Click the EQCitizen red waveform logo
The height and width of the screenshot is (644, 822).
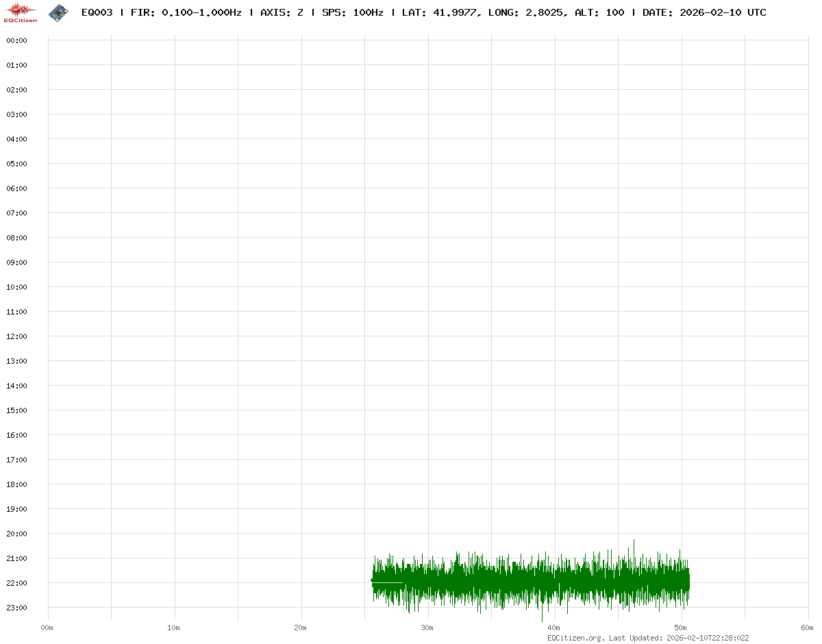click(21, 12)
